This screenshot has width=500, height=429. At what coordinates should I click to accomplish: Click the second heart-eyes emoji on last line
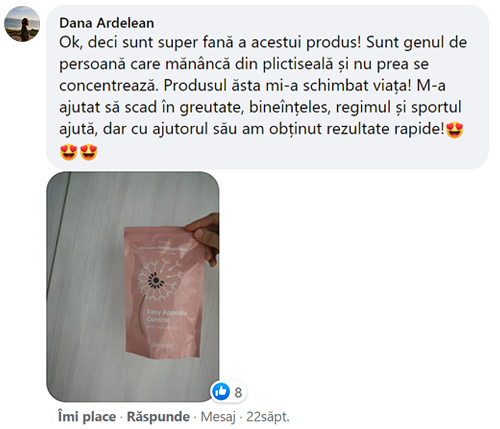pos(89,152)
